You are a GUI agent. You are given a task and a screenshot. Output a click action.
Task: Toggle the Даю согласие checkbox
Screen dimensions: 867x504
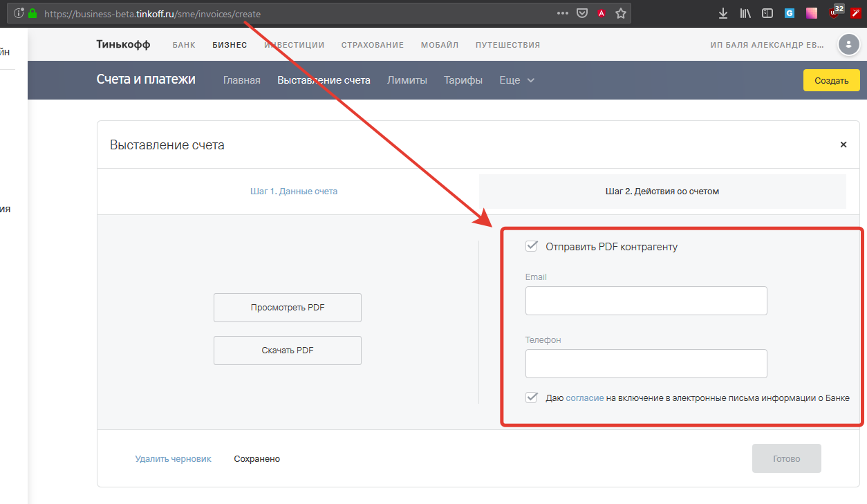pos(532,398)
